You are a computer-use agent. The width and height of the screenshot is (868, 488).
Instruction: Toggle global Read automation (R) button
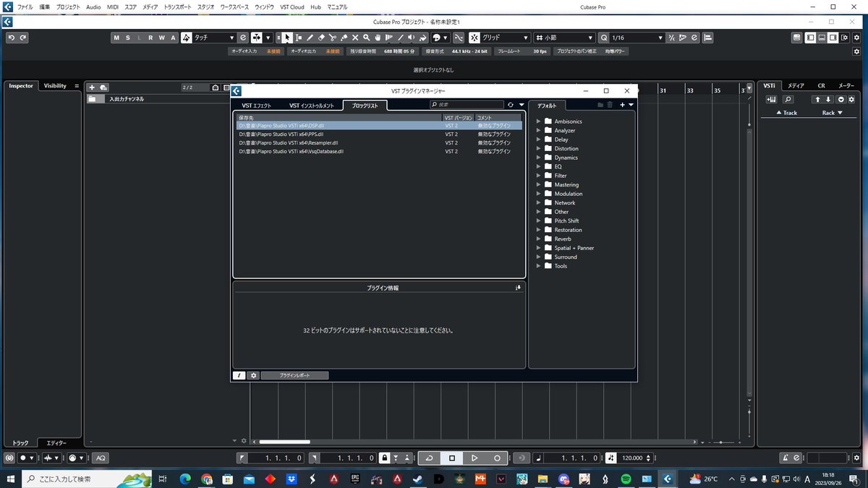point(150,38)
